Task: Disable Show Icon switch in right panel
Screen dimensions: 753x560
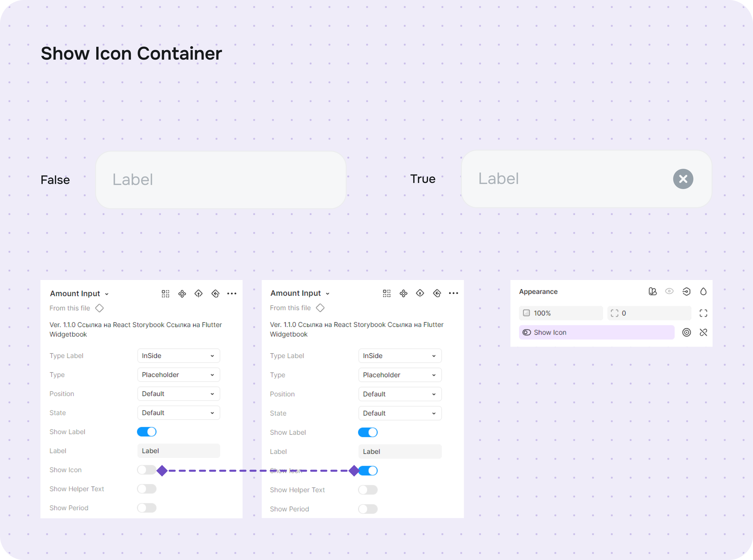Action: (368, 471)
